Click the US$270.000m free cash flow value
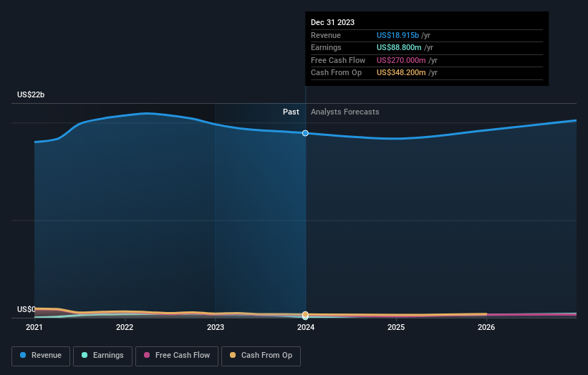The height and width of the screenshot is (375, 588). coord(401,60)
